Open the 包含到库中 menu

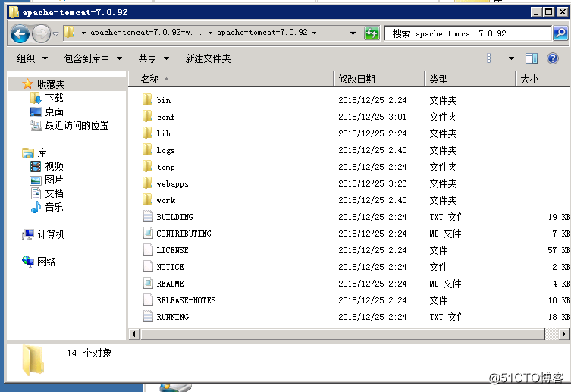click(93, 58)
